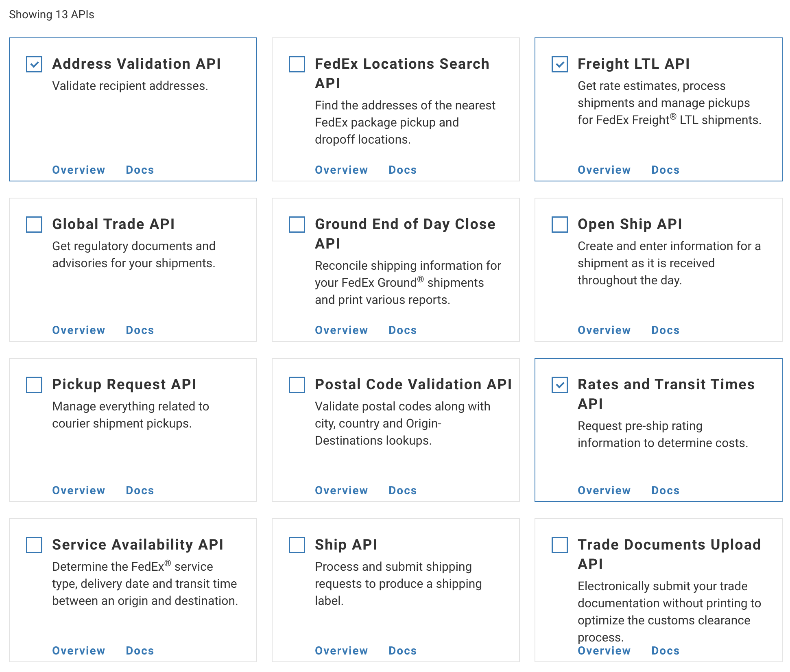View Overview for Postal Code Validation API
The width and height of the screenshot is (790, 672).
(341, 491)
